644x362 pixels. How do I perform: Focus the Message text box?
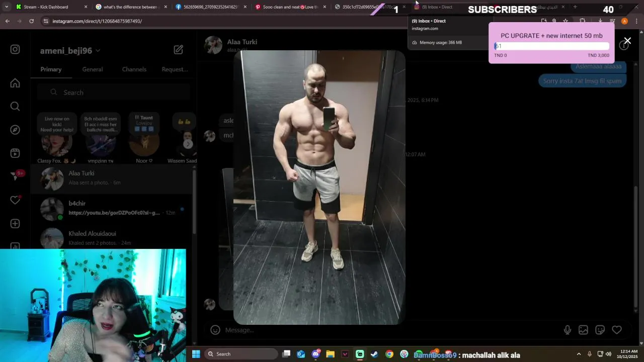pyautogui.click(x=390, y=330)
